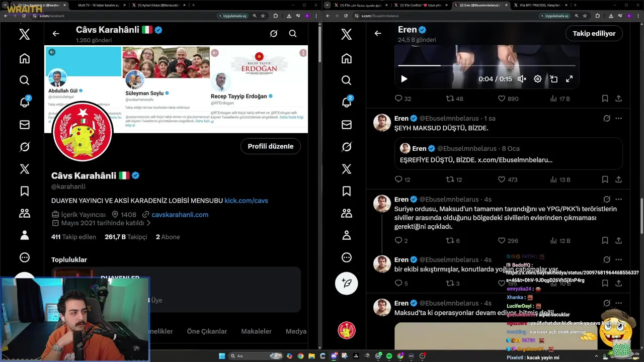The image size is (644, 362).
Task: Open Messages envelope in left window sidebar
Action: [x=25, y=125]
